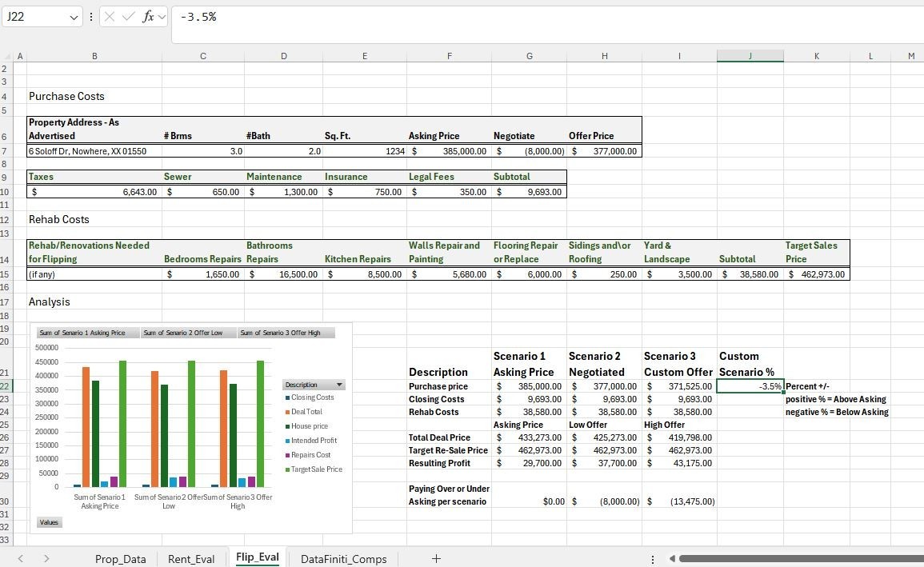Screen dimensions: 924x567
Task: Select Scenario 3 purchase price 371,525.00
Action: click(679, 386)
